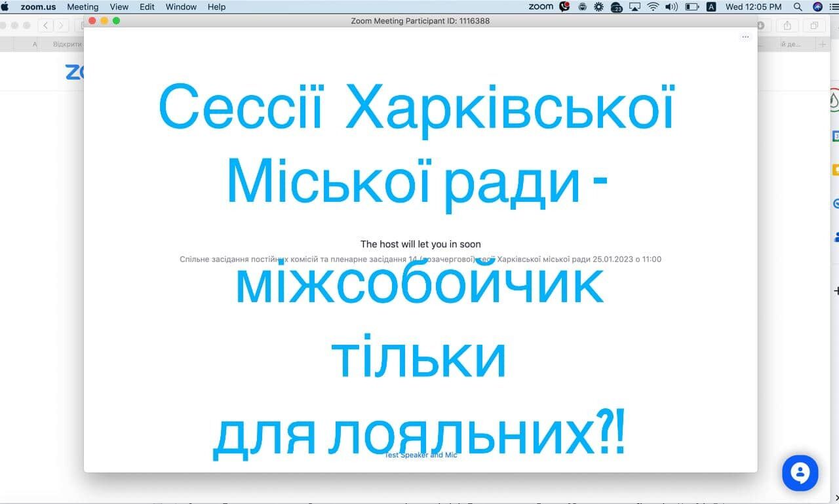The height and width of the screenshot is (504, 839).
Task: Open the three-dots options in Zoom window
Action: click(x=745, y=37)
